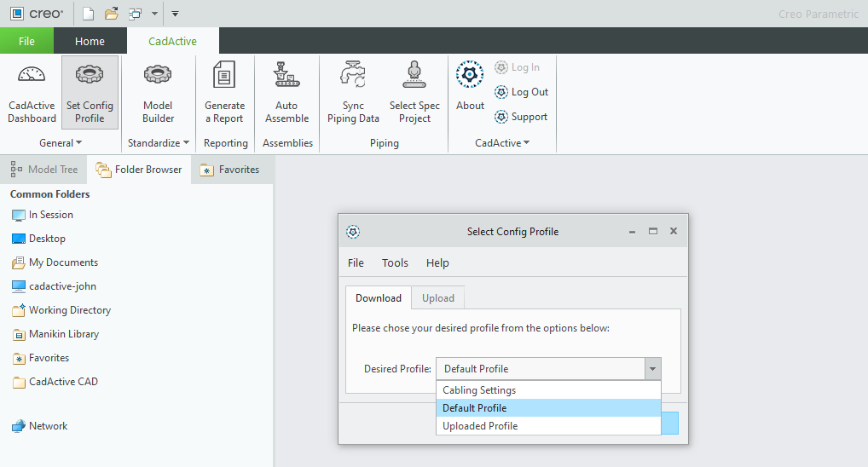This screenshot has width=868, height=467.
Task: Choose Uploaded Profile option
Action: (x=548, y=426)
